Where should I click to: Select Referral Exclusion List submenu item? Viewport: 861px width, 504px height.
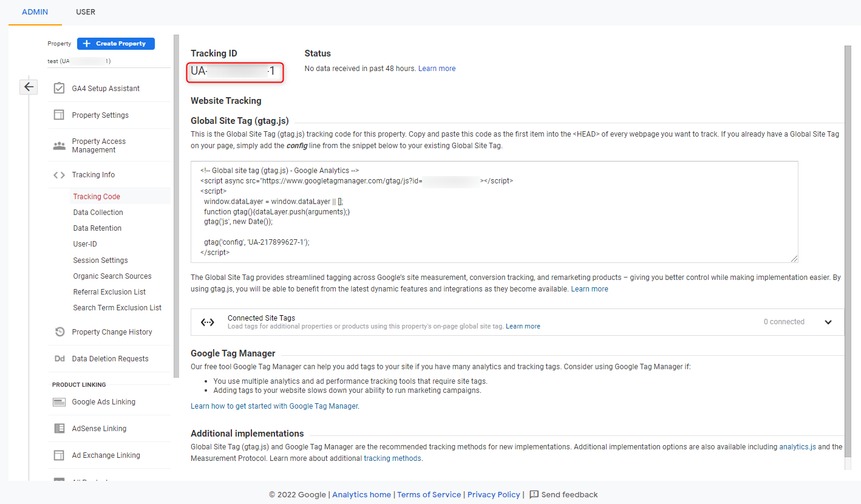click(109, 292)
